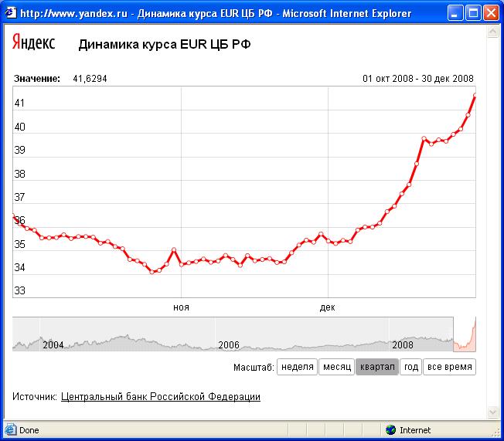This screenshot has width=504, height=441.
Task: Maximize the Internet Explorer window
Action: tap(473, 13)
